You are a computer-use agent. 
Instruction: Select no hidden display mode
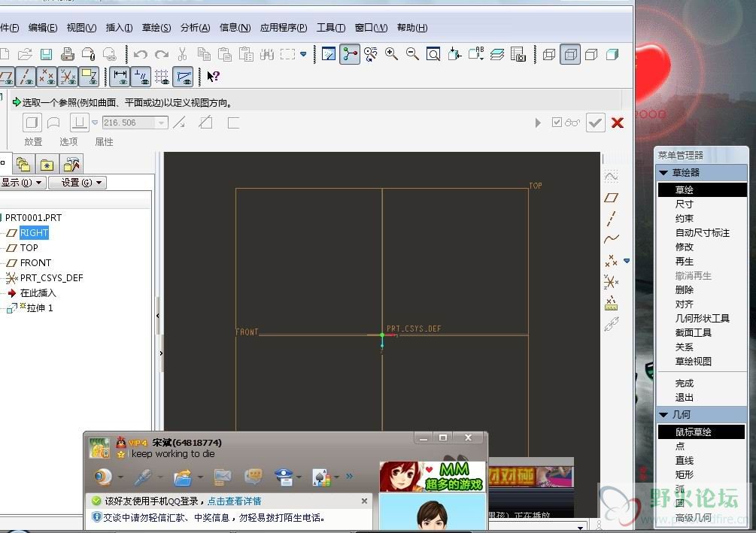591,54
